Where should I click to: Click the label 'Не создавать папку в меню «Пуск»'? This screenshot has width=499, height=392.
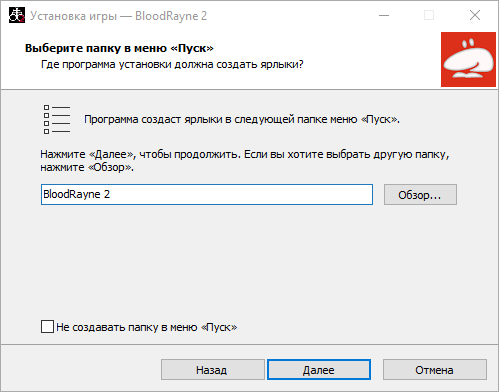pyautogui.click(x=147, y=327)
